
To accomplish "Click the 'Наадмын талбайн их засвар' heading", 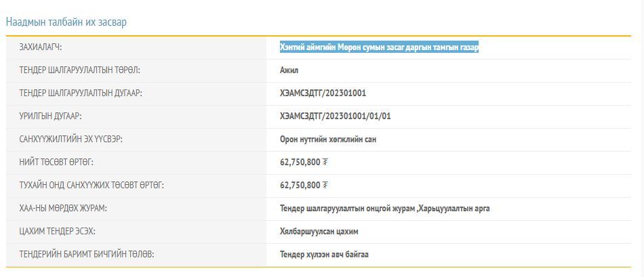I will coord(66,22).
